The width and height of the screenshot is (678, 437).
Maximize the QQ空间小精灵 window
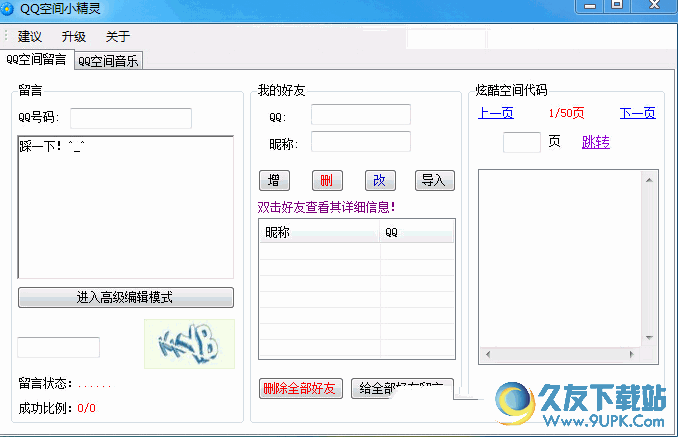617,5
